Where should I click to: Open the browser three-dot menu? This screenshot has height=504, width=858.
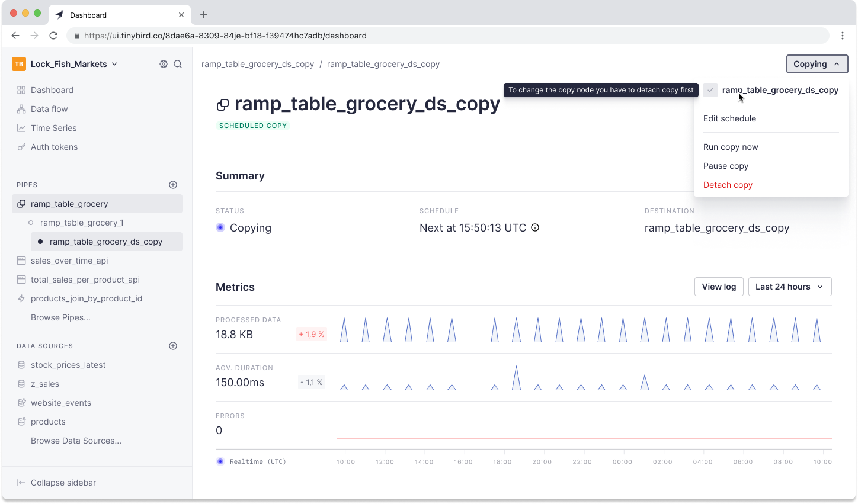(x=842, y=36)
